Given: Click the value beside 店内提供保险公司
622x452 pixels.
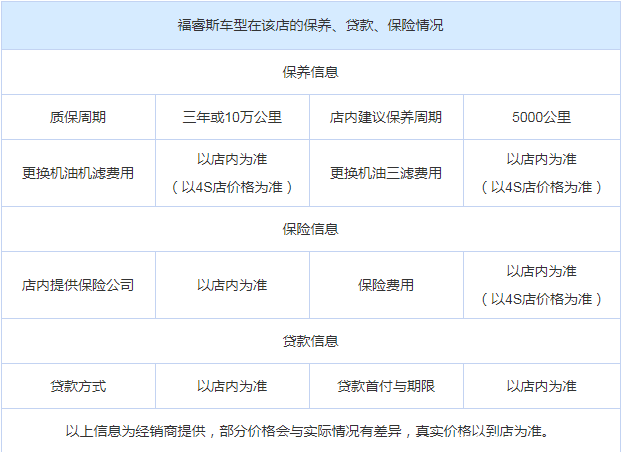Looking at the screenshot, I should click(x=232, y=285).
